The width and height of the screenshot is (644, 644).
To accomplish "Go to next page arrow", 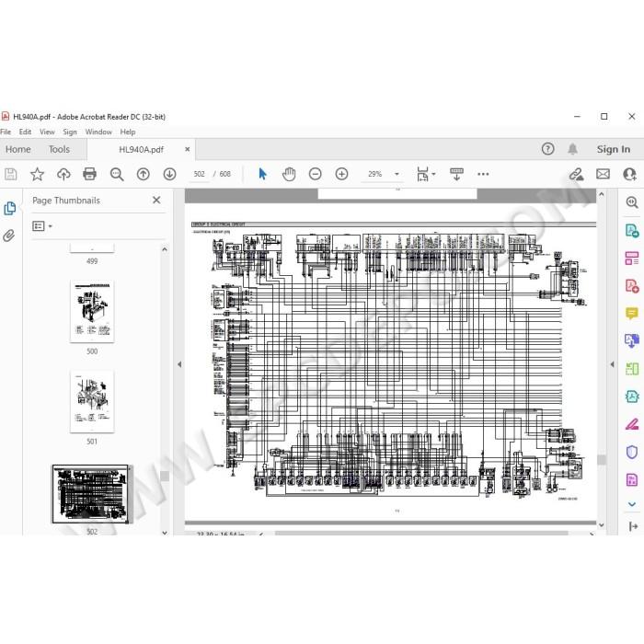I will (169, 174).
